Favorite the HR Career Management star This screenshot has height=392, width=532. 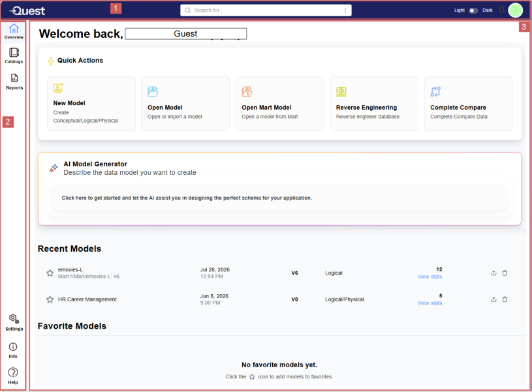[x=50, y=299]
